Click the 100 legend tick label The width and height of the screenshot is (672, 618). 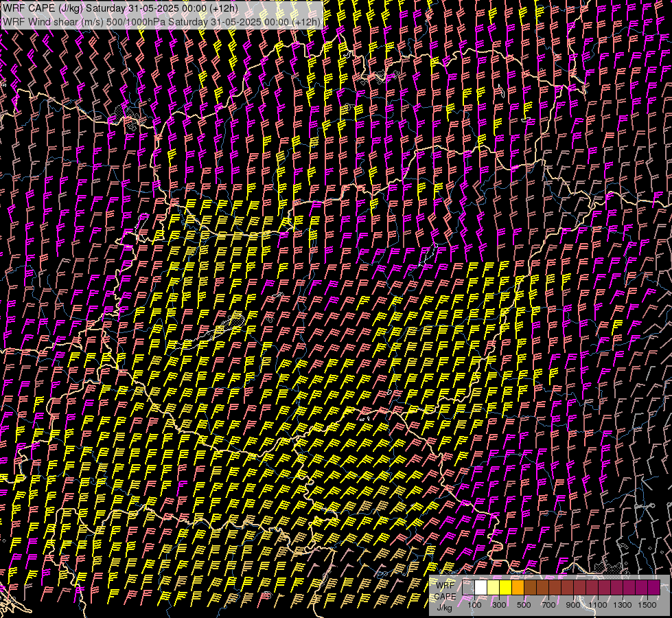[x=474, y=605]
